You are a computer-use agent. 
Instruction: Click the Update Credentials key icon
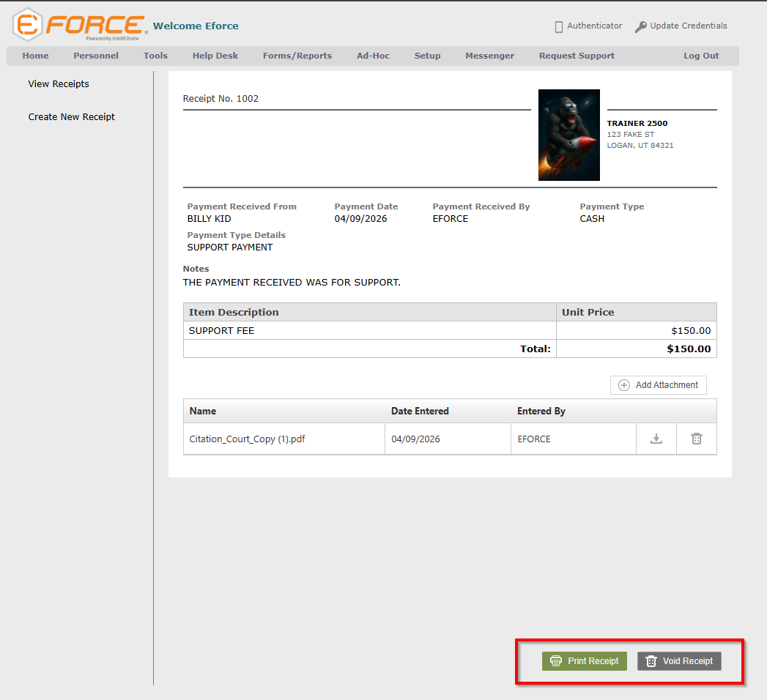(640, 26)
